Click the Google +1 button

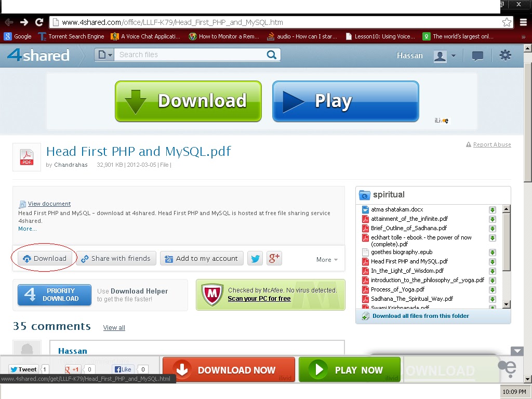[x=72, y=369]
